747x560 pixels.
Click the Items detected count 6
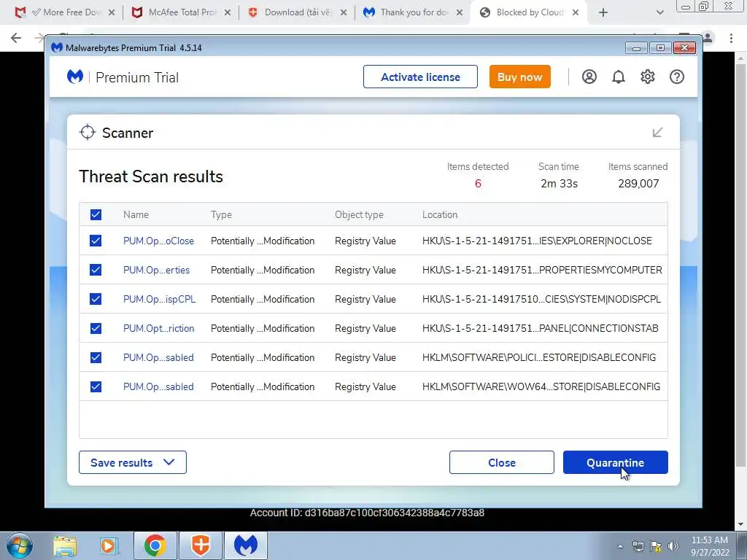[x=478, y=183]
